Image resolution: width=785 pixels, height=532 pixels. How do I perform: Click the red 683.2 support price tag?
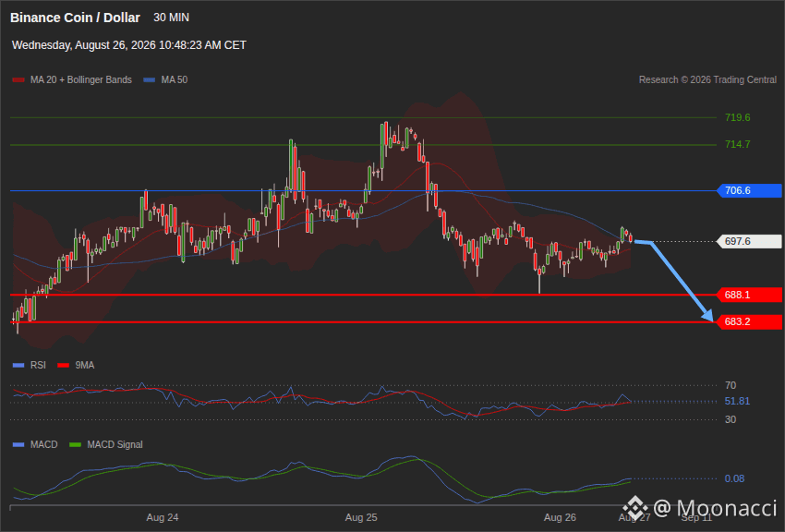pyautogui.click(x=750, y=321)
